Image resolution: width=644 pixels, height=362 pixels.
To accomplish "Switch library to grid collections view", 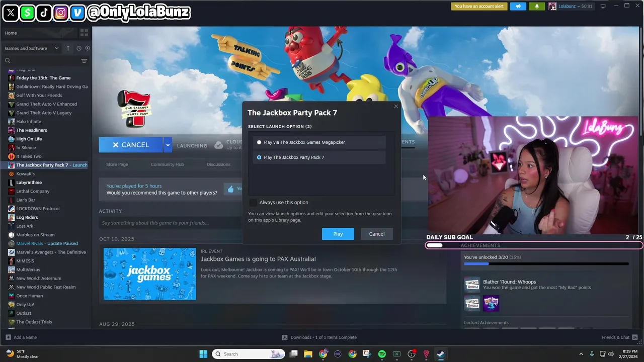I will [84, 33].
